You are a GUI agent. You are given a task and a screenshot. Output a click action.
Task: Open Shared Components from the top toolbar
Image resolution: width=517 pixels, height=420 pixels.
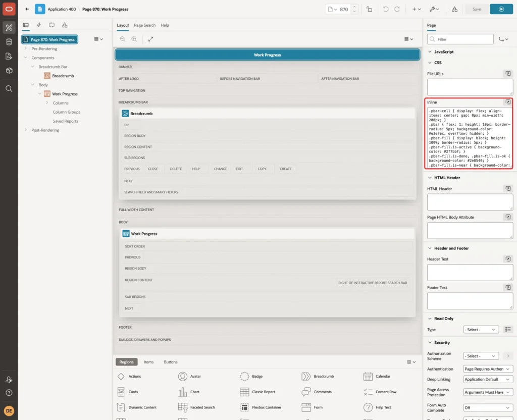coord(454,9)
